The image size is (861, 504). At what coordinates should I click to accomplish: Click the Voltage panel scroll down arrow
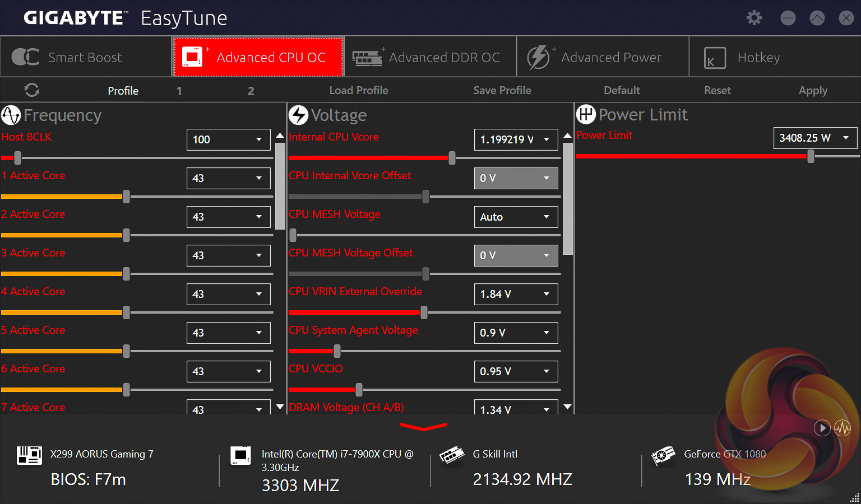[x=568, y=407]
